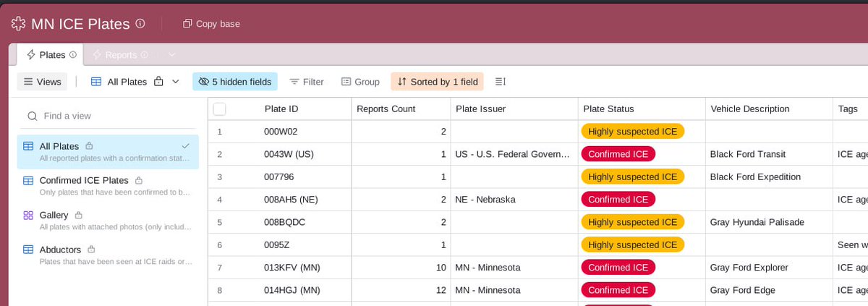Screen dimensions: 868x306
Task: Click grid icon beside All Plates toolbar label
Action: [96, 82]
